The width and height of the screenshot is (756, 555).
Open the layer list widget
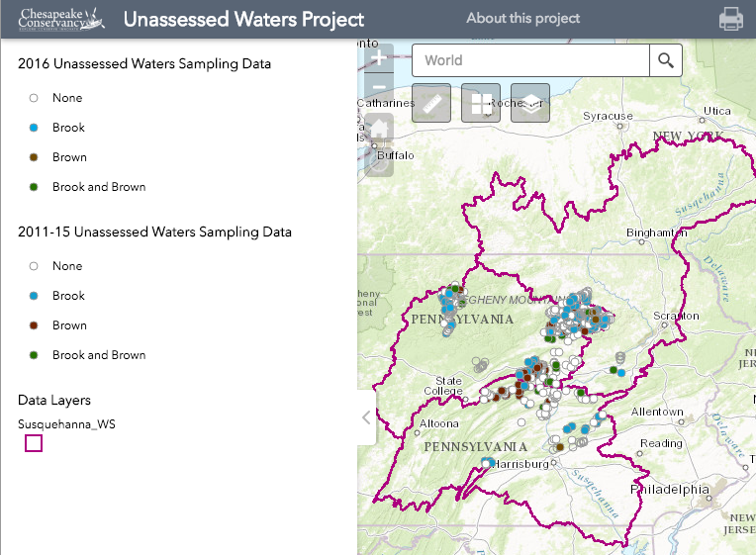tap(530, 103)
